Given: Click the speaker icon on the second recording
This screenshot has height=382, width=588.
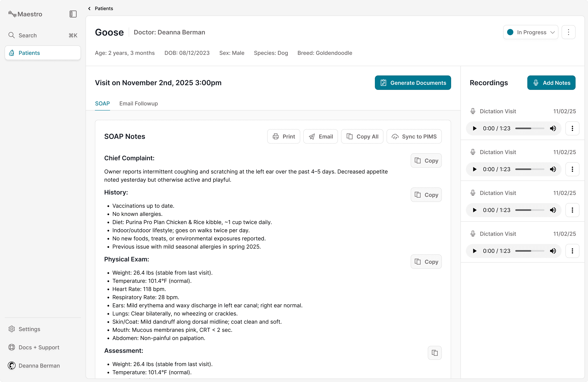Looking at the screenshot, I should click(x=553, y=169).
